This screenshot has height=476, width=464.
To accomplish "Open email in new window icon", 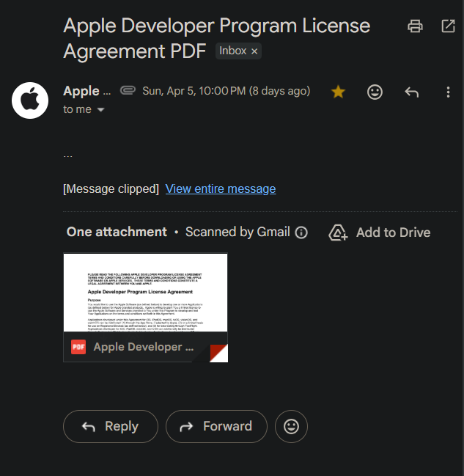I will pos(448,26).
